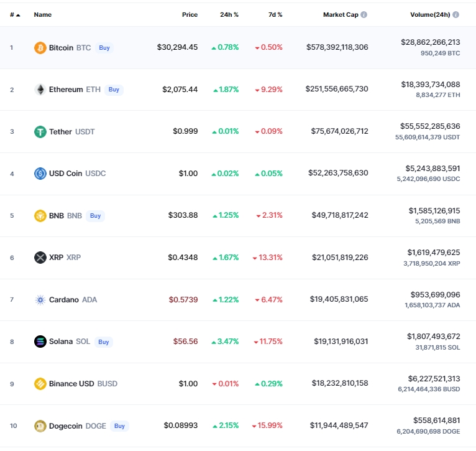Click the Dogecoin logo icon

pos(40,426)
